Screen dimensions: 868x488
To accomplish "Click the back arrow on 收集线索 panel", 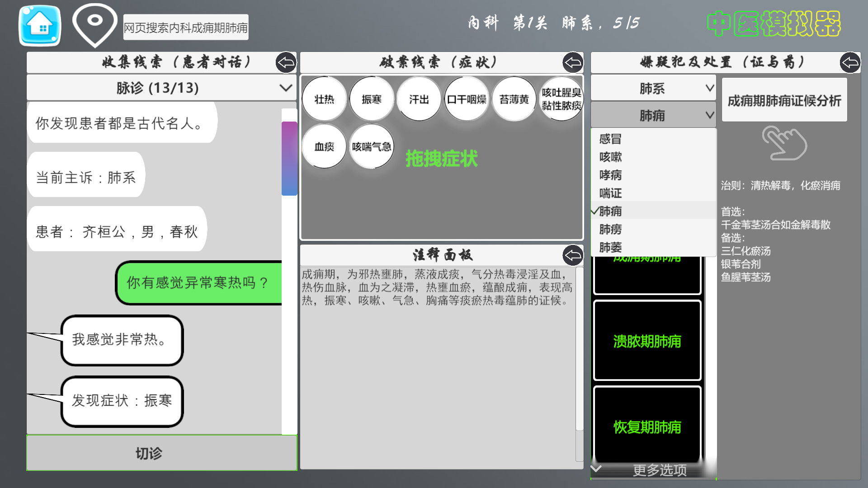I will coord(286,63).
